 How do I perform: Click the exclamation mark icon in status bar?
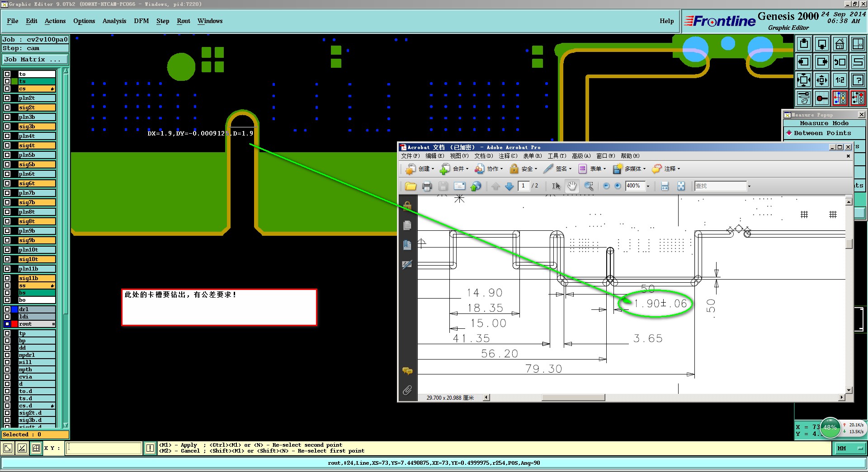point(150,448)
